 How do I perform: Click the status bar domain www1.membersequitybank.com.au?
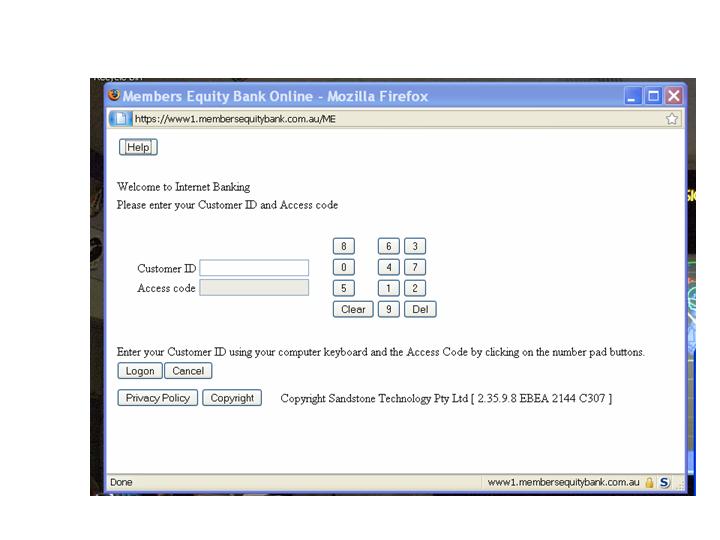click(x=563, y=483)
